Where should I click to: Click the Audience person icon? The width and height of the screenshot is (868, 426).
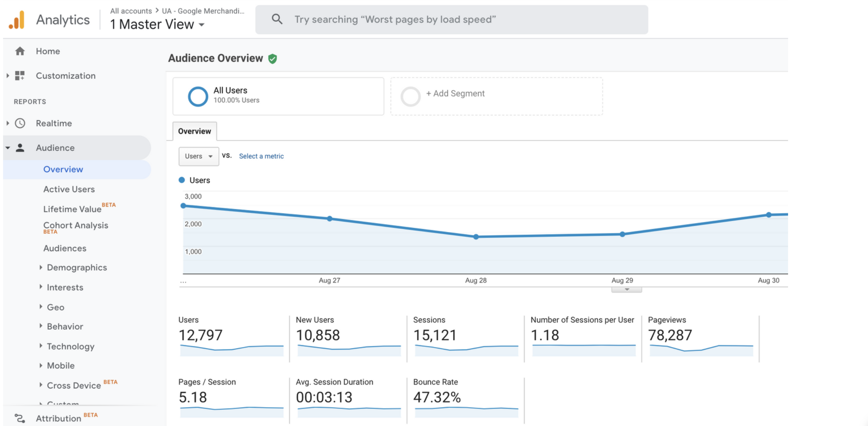coord(20,148)
